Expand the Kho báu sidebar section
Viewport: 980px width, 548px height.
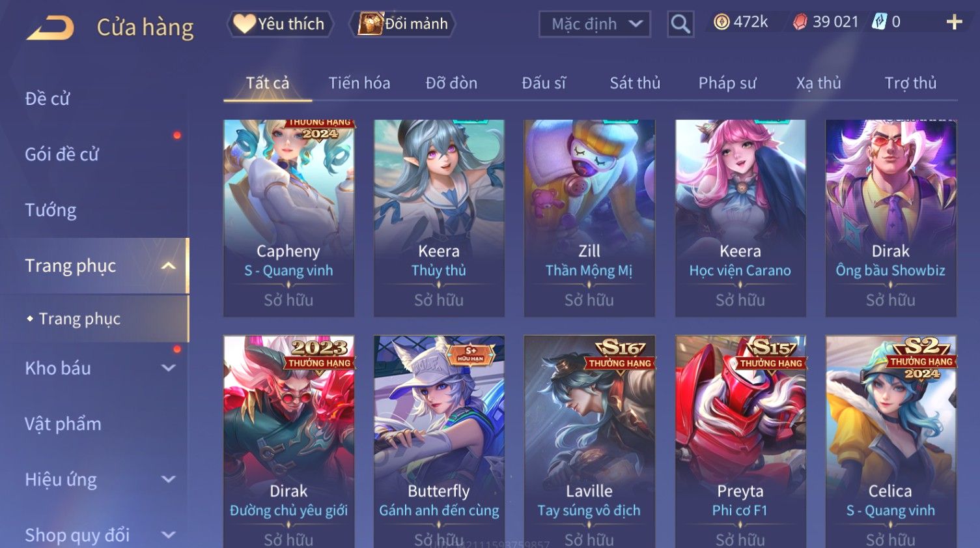(x=168, y=368)
